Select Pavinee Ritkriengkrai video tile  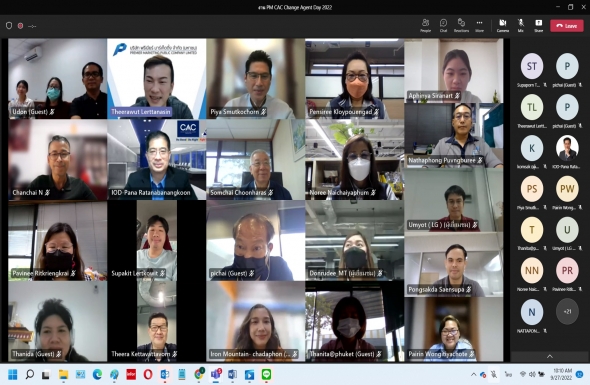(58, 240)
